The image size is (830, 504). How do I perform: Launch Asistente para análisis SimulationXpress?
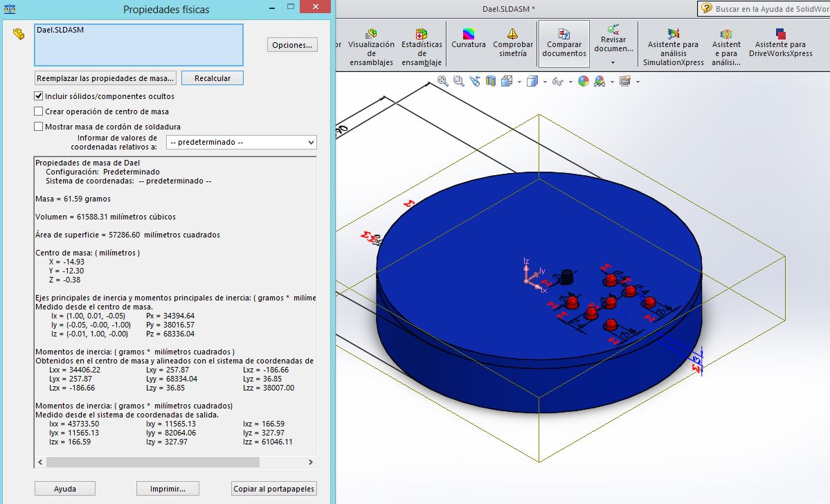tap(673, 47)
